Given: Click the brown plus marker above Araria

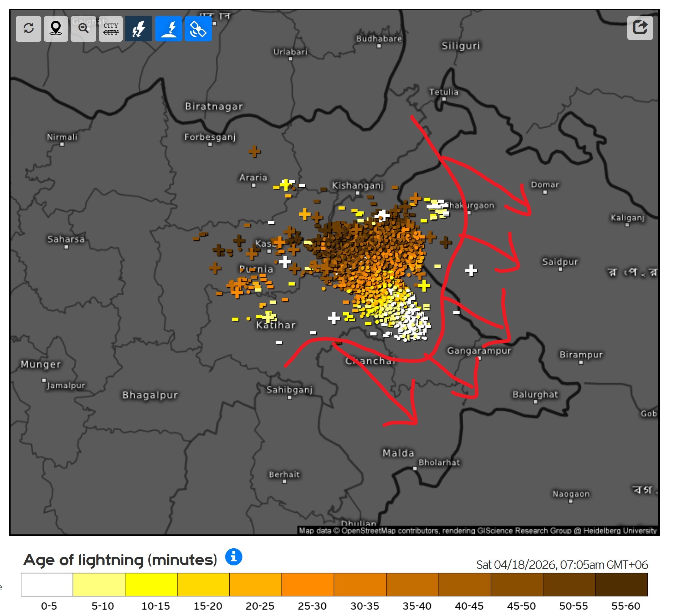Looking at the screenshot, I should point(254,152).
